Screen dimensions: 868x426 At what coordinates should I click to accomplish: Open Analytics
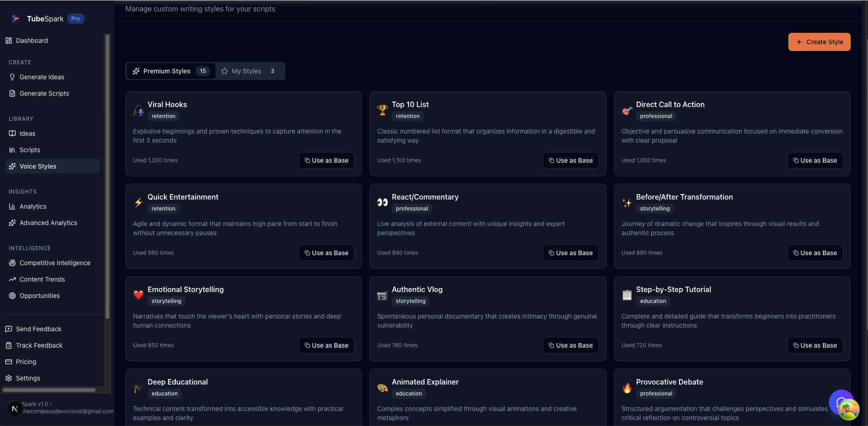tap(32, 206)
